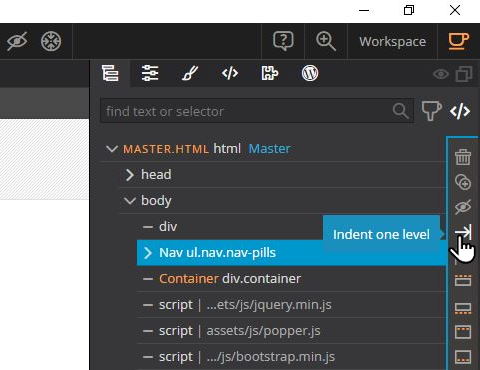This screenshot has height=370, width=480.
Task: Click the coffee cup icon
Action: coord(459,41)
